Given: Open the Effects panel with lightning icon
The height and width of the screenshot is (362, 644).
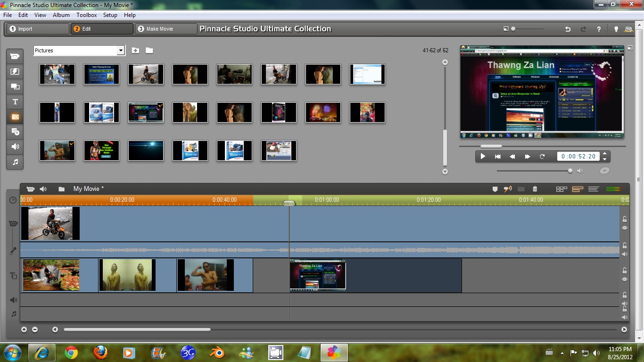Looking at the screenshot, I should pos(15,71).
